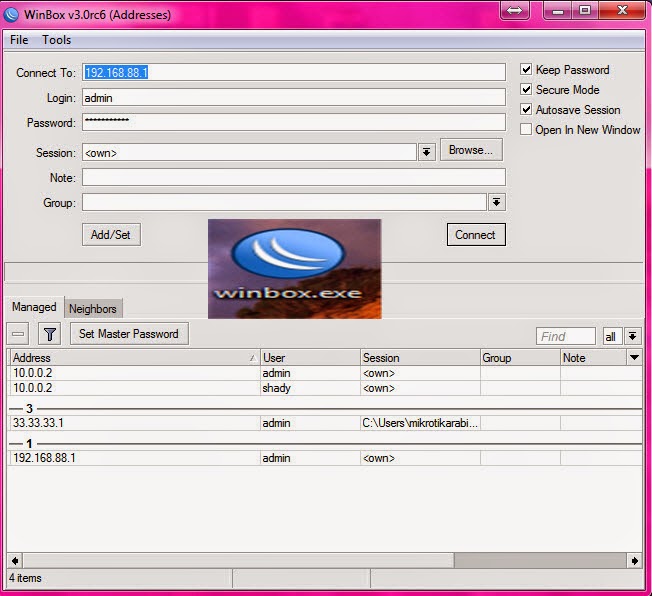Select the 33.33.33.1 address row

(324, 423)
